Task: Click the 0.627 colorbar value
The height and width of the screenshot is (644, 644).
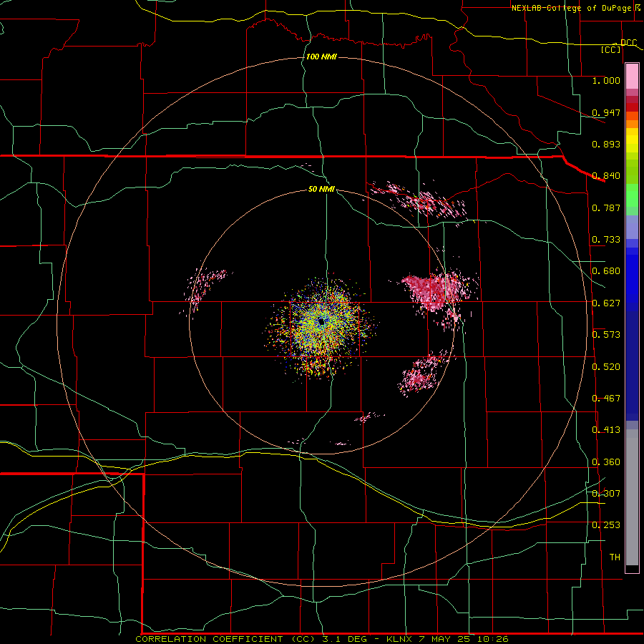Action: pos(606,303)
